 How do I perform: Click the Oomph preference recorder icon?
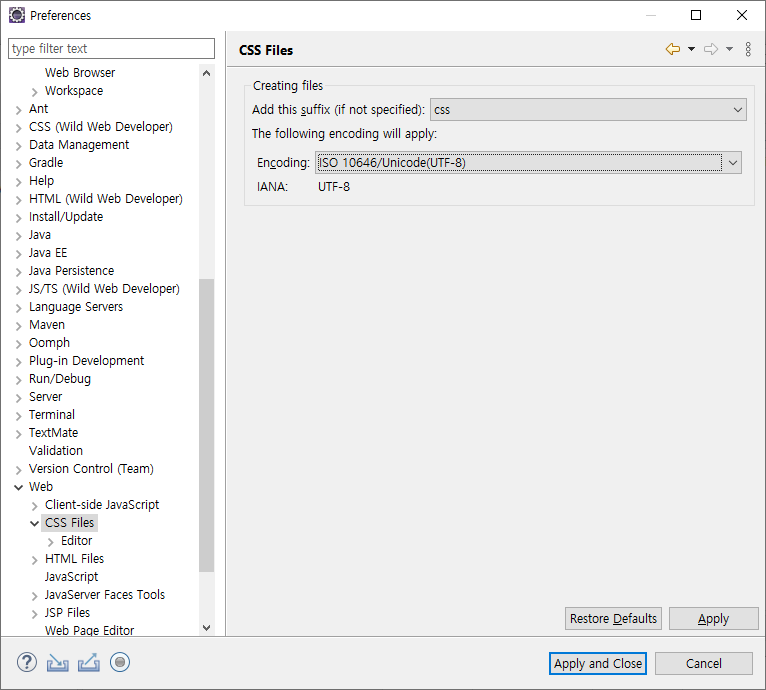point(120,663)
